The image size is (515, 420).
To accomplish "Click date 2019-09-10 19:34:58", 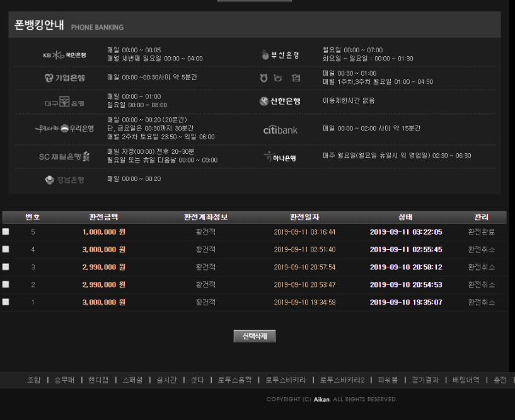I will coord(305,302).
